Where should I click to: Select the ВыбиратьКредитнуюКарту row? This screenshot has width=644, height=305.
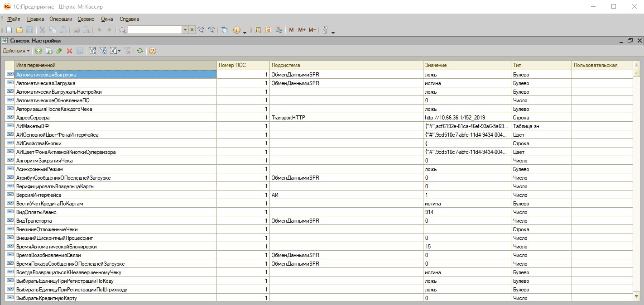click(320, 298)
